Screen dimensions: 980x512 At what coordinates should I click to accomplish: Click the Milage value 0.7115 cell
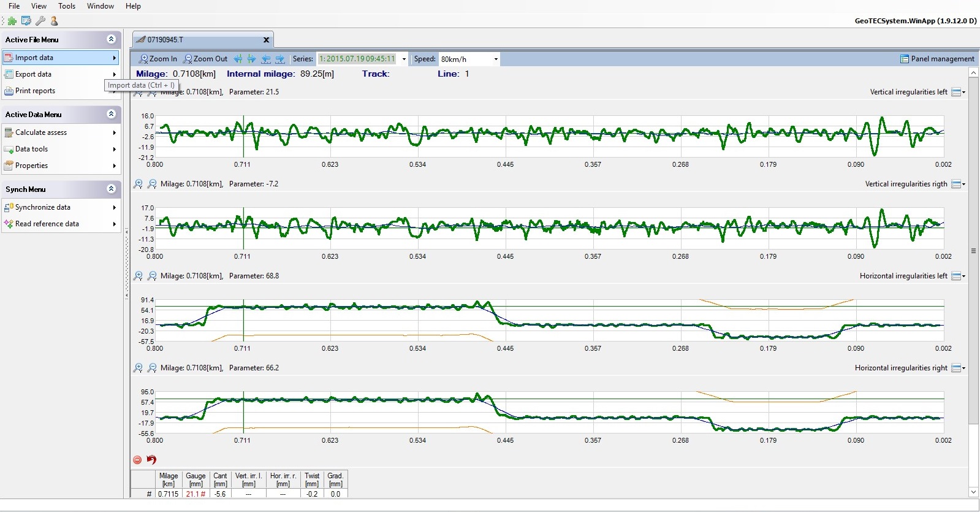(x=169, y=494)
